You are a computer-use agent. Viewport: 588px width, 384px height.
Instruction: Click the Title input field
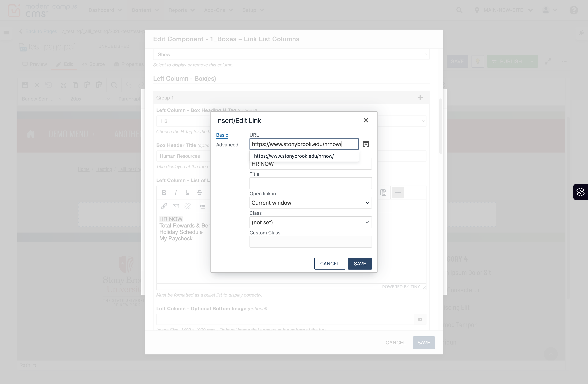coord(311,183)
